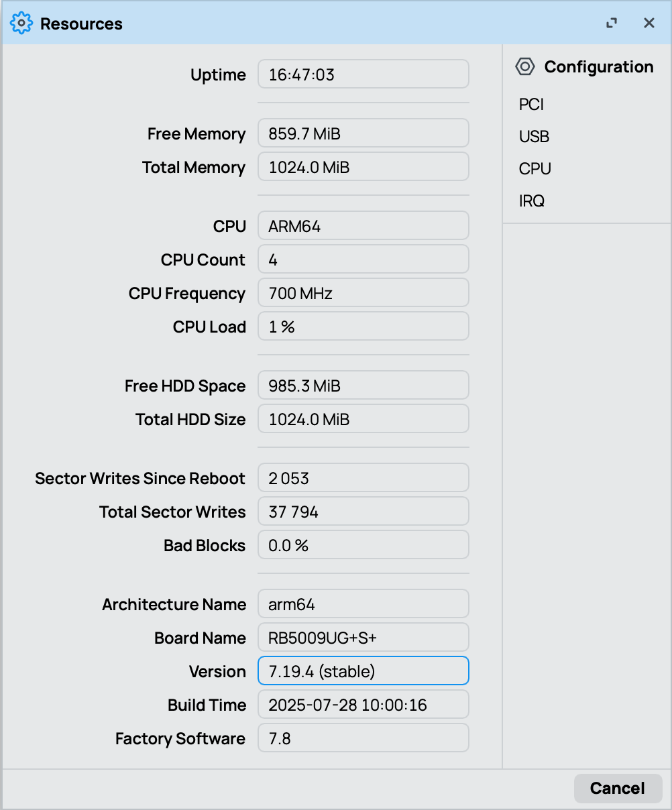Click the Free HDD Space label
This screenshot has width=672, height=810.
click(x=185, y=386)
